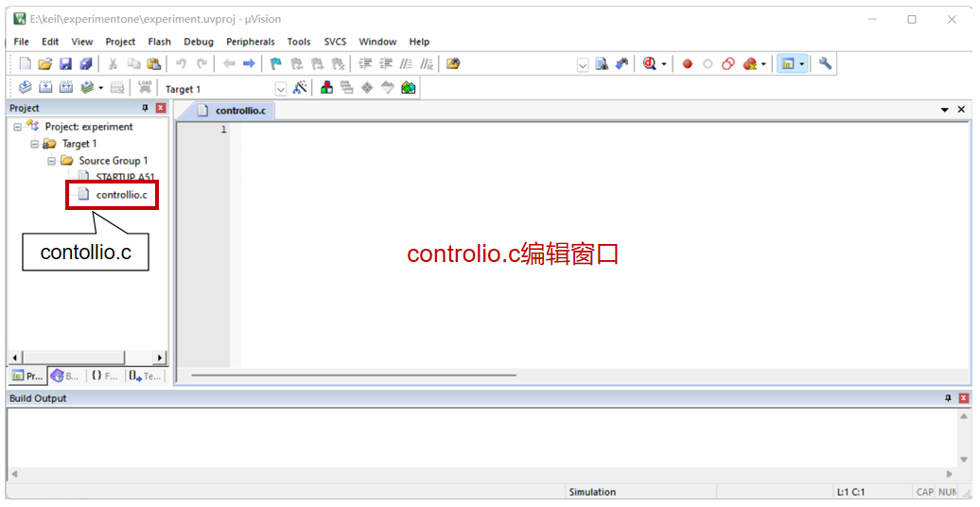The image size is (980, 507).
Task: Open the Peripherals menu
Action: point(250,42)
